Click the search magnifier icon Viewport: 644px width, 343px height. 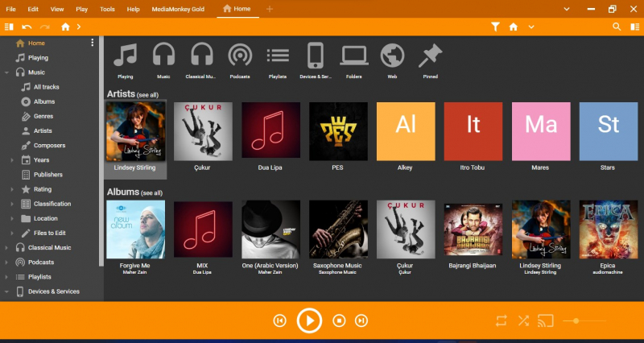[617, 27]
